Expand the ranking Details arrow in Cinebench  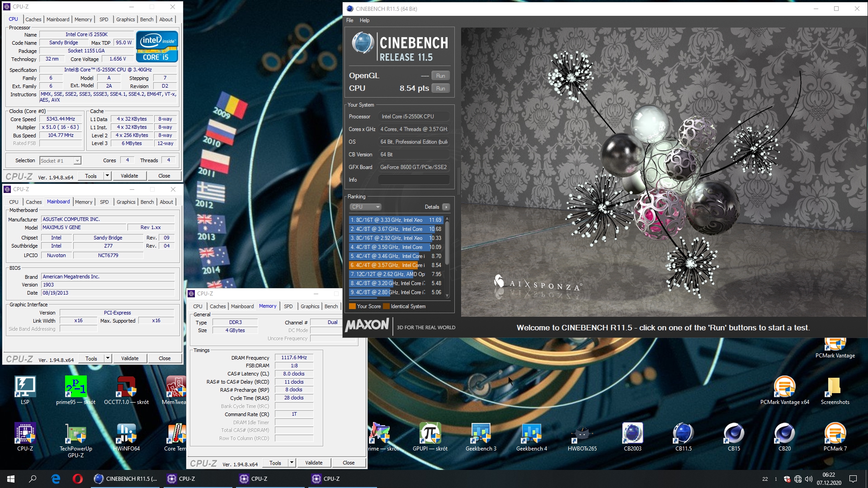pos(446,207)
